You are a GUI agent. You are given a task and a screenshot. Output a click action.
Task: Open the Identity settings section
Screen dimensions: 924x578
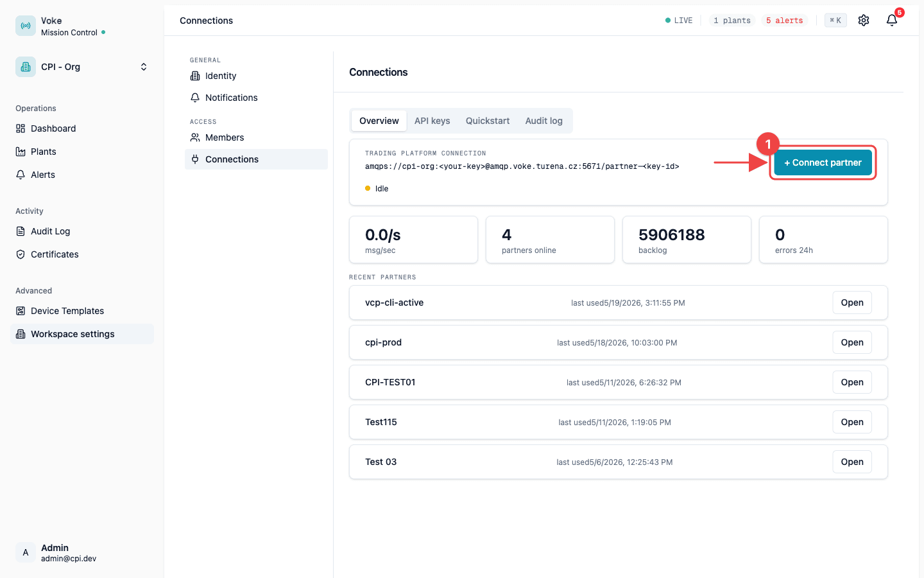tap(256, 76)
